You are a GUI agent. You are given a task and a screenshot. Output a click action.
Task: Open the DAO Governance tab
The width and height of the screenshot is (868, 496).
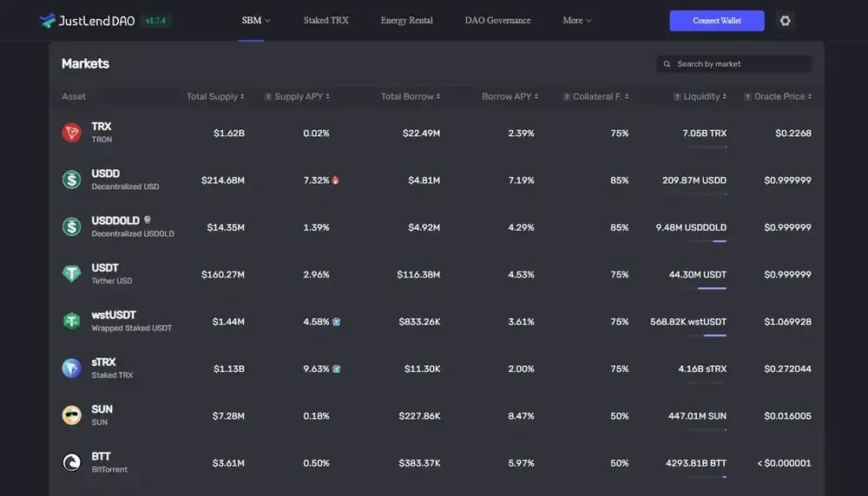pos(497,21)
